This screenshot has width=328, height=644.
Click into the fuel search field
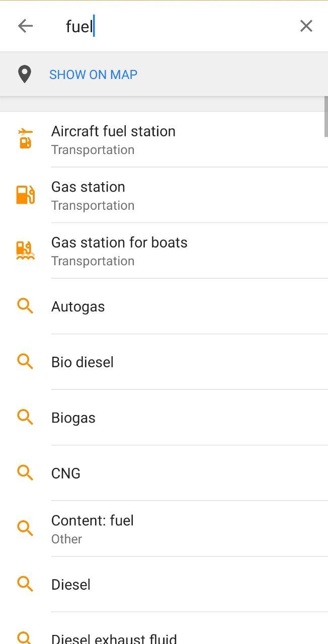tap(176, 26)
